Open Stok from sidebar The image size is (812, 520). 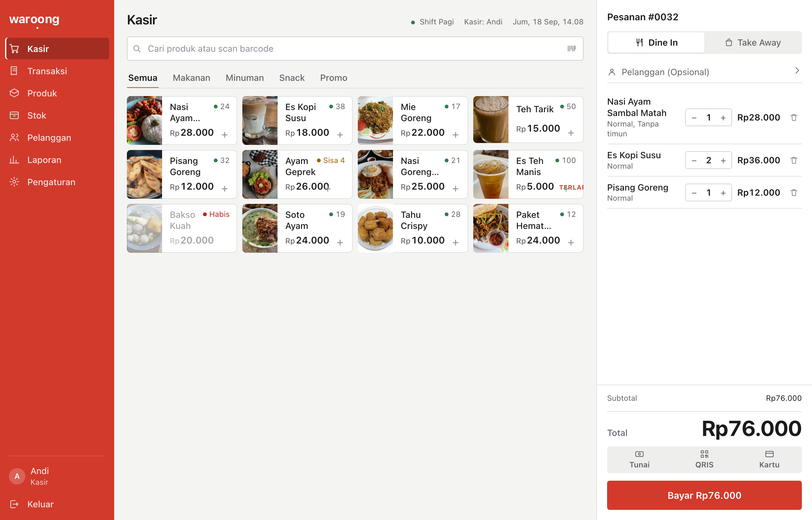pos(57,115)
